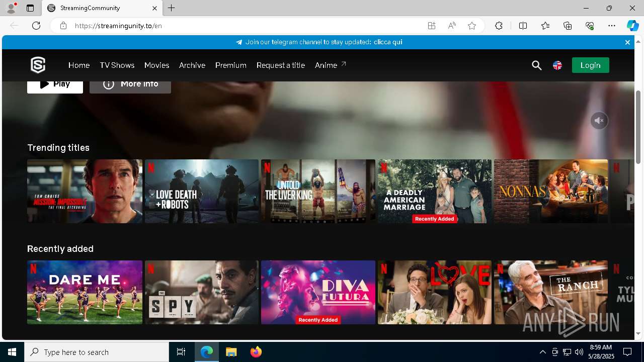The width and height of the screenshot is (644, 362).
Task: Open the notification center icon
Action: [x=627, y=352]
